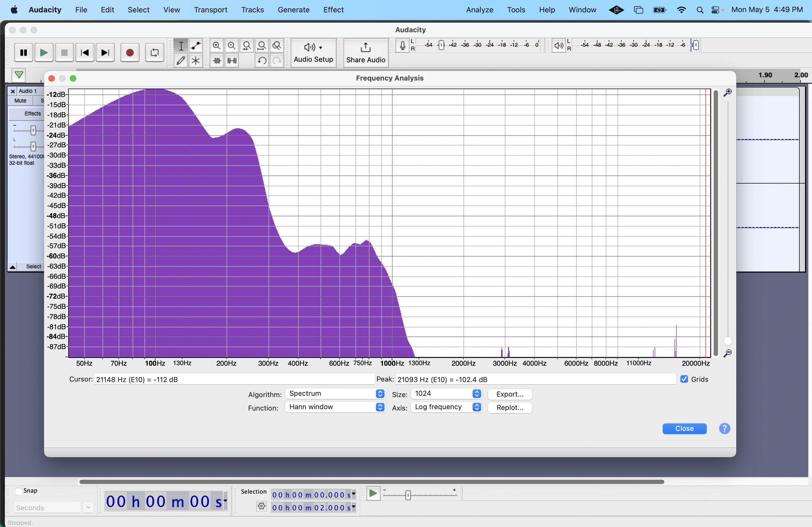
Task: Activate the Multi-tool
Action: tap(196, 61)
